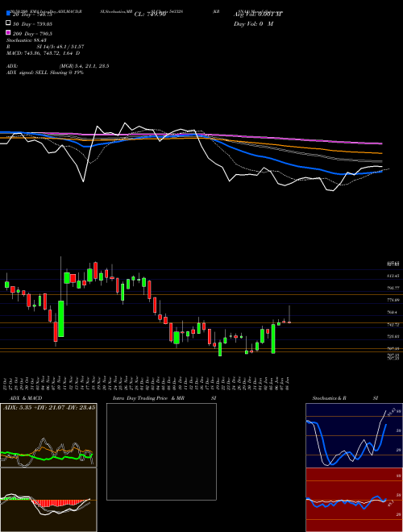
Task: Click the 742.72 price axis label
Action: [x=394, y=325]
